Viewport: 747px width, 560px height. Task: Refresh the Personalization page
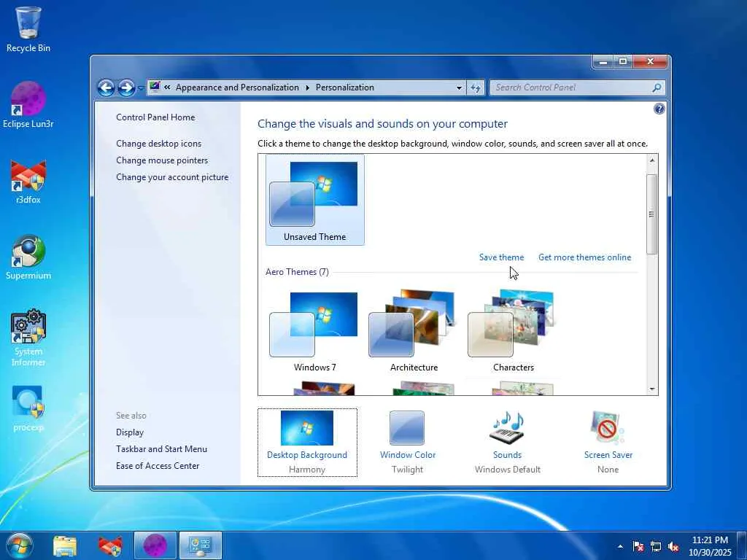476,87
